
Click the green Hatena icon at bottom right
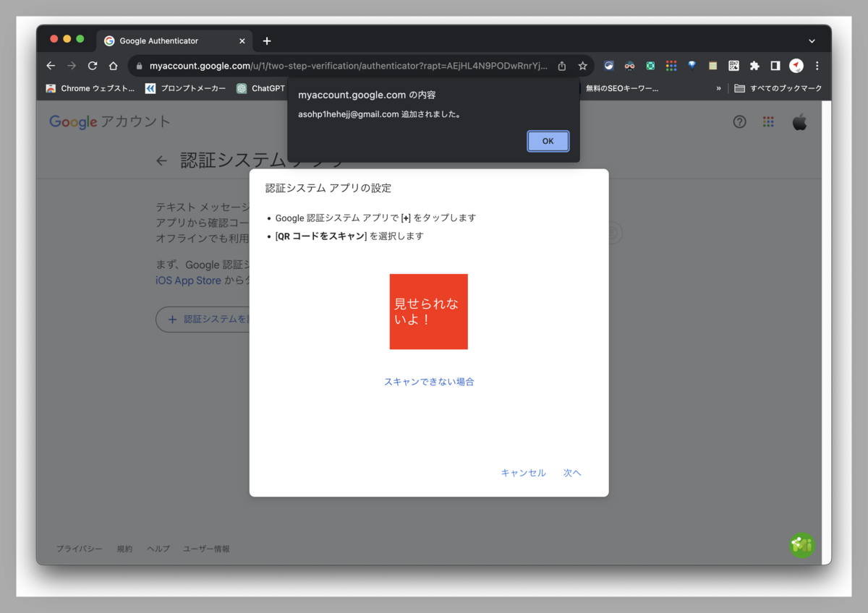pyautogui.click(x=801, y=545)
